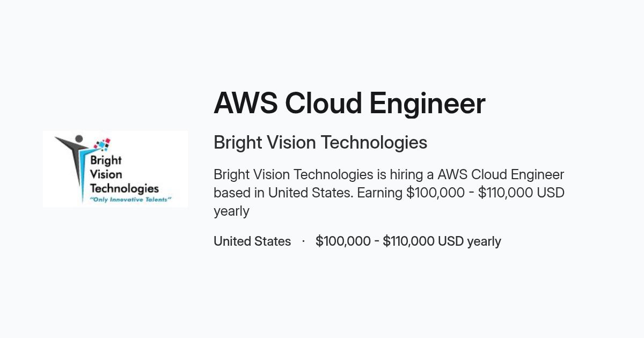
Task: Click the "Only Innovative Talents" tagline
Action: pyautogui.click(x=130, y=200)
